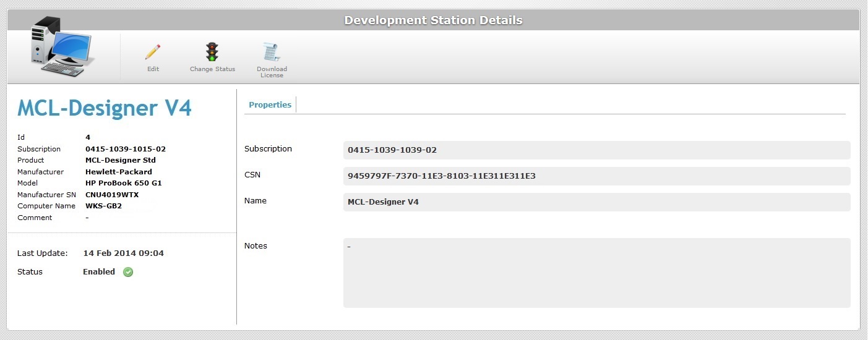Click the Comment label
Image resolution: width=868 pixels, height=340 pixels.
coord(35,218)
